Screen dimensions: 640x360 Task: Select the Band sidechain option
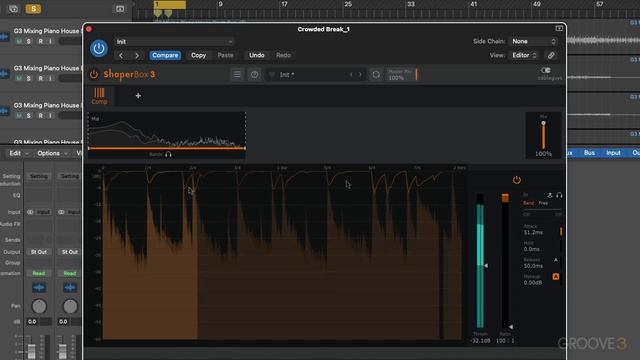point(529,203)
